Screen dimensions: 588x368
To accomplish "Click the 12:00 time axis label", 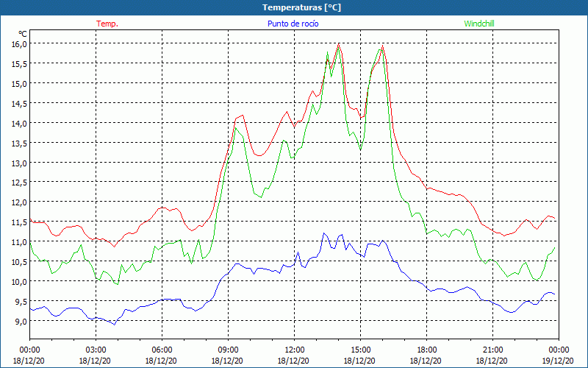I will point(295,350).
